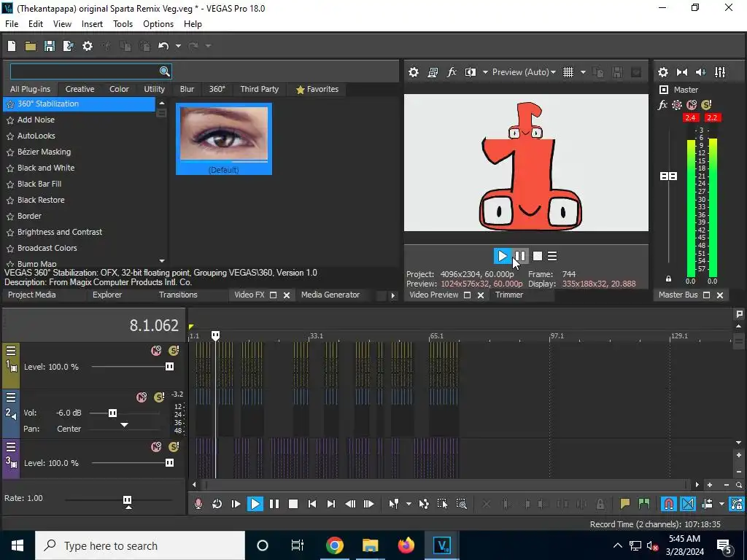Toggle favorite star for Border plug-in
Image resolution: width=747 pixels, height=560 pixels.
pyautogui.click(x=10, y=216)
